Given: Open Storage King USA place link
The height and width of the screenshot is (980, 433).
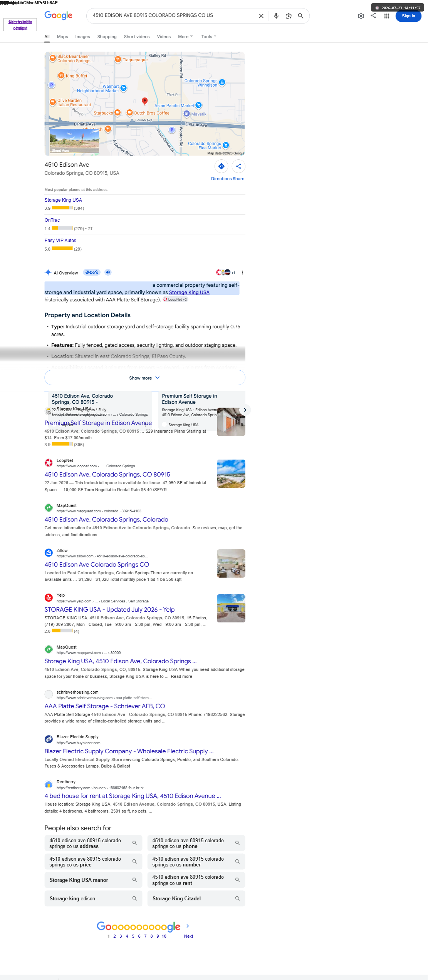Looking at the screenshot, I should tap(63, 200).
